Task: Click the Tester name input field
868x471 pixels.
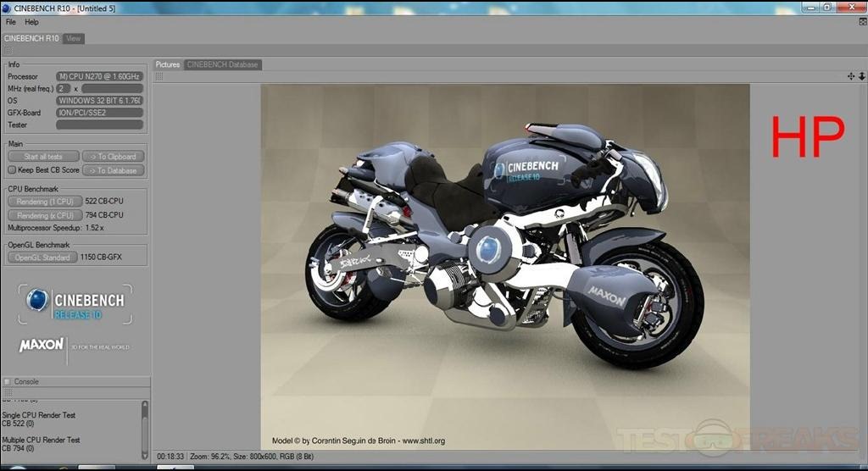Action: pyautogui.click(x=99, y=125)
